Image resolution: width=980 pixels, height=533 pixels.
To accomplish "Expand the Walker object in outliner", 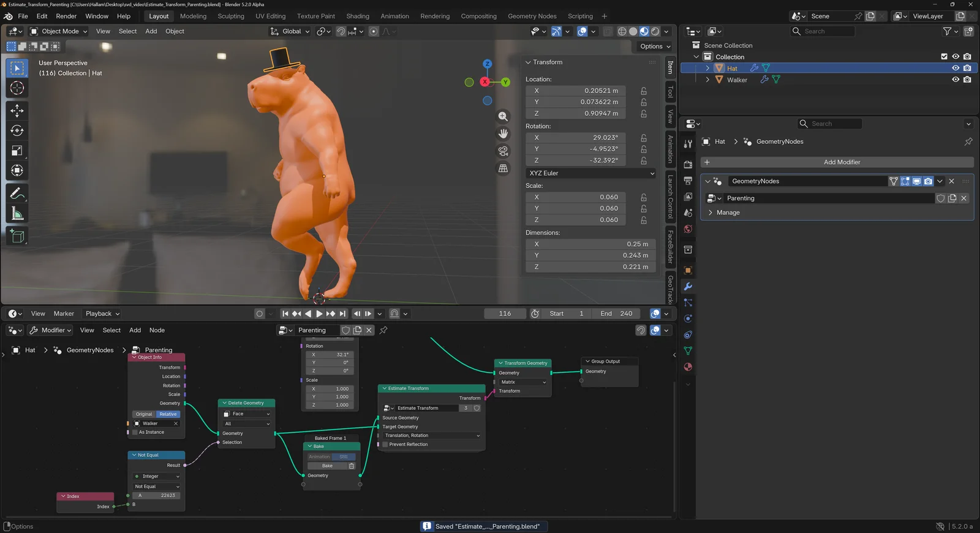I will point(707,80).
